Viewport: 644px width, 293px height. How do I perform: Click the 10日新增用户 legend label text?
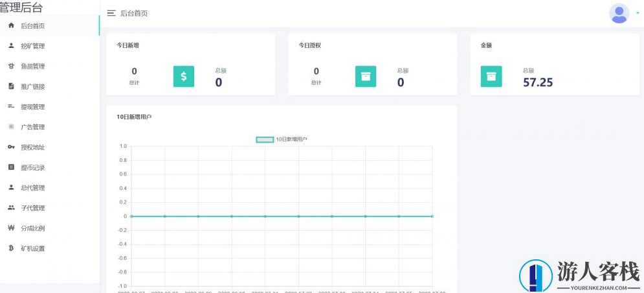(x=292, y=139)
